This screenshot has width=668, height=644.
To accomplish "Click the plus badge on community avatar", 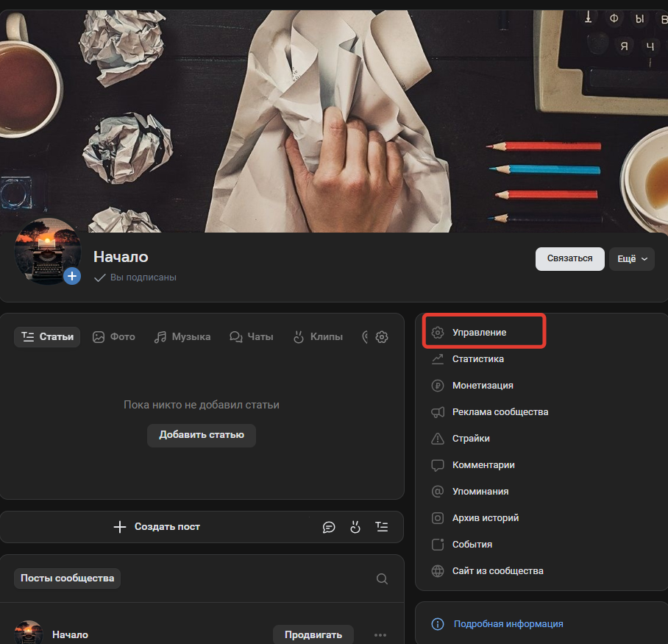I will pyautogui.click(x=72, y=277).
